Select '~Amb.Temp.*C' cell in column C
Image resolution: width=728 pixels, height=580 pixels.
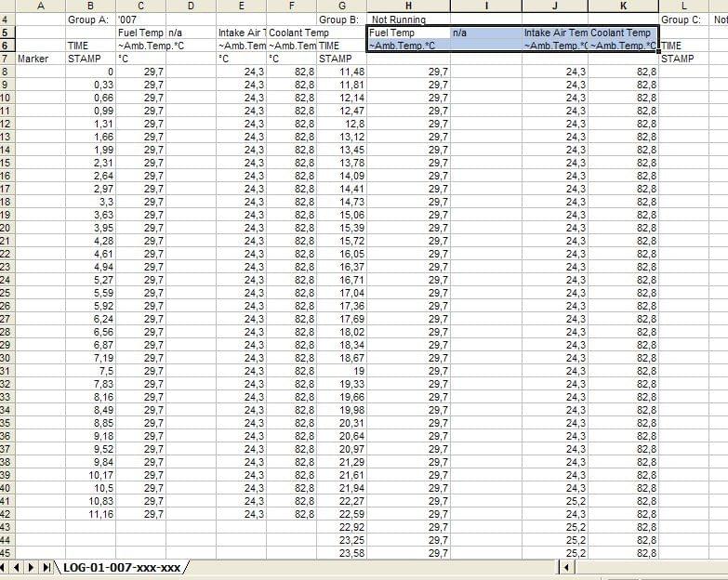click(x=140, y=46)
